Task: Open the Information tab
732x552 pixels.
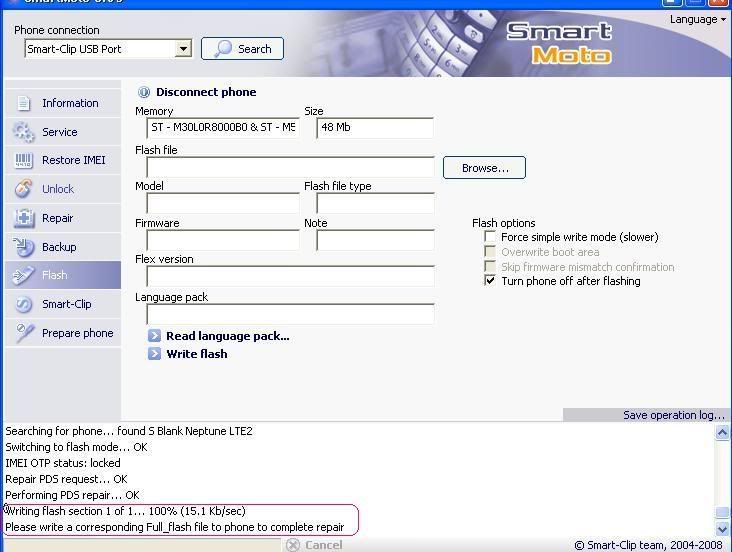Action: coord(63,103)
